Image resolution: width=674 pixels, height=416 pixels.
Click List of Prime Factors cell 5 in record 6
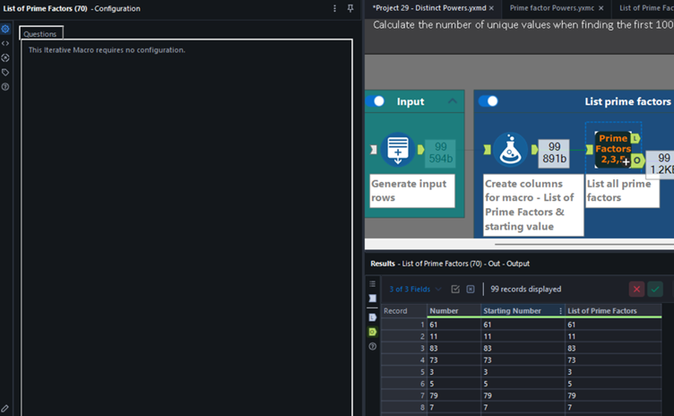[613, 384]
